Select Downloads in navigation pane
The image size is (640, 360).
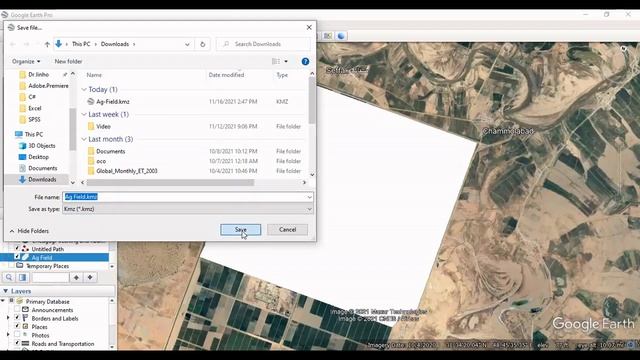click(38, 180)
